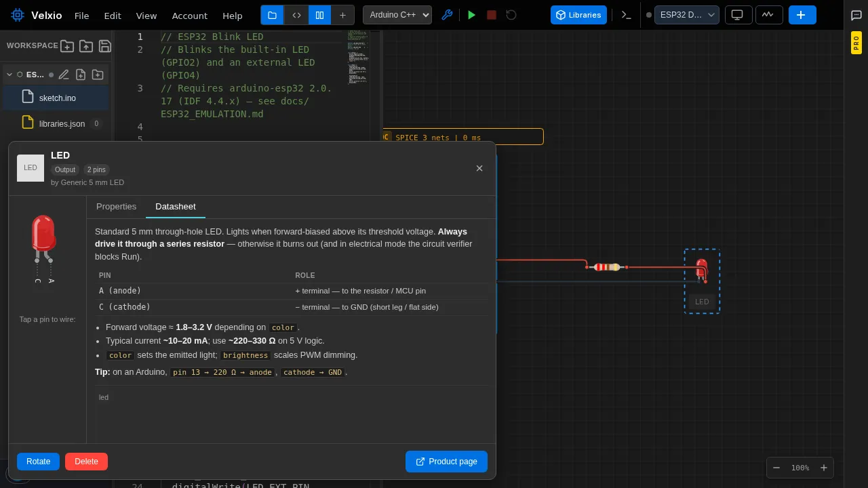
Task: Open the View menu
Action: 146,16
